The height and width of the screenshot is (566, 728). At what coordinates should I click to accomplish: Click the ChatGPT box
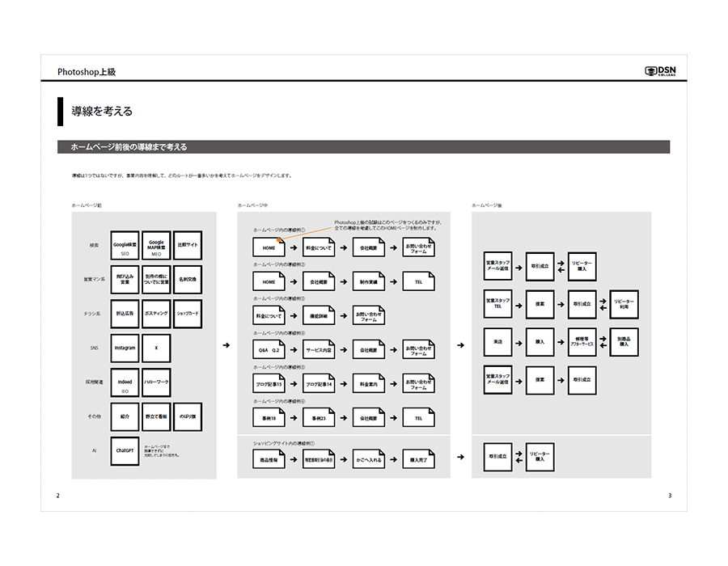[125, 450]
